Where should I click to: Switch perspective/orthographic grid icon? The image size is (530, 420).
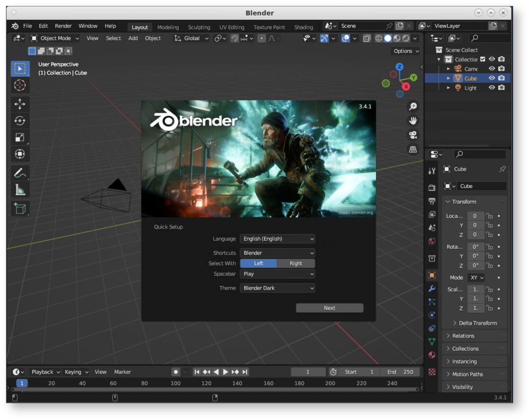click(413, 149)
